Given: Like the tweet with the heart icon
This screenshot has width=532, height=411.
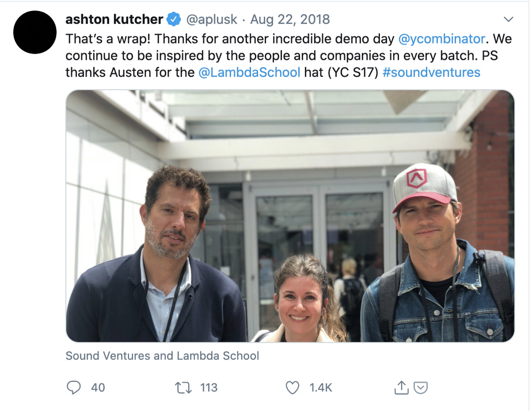Looking at the screenshot, I should (x=292, y=387).
